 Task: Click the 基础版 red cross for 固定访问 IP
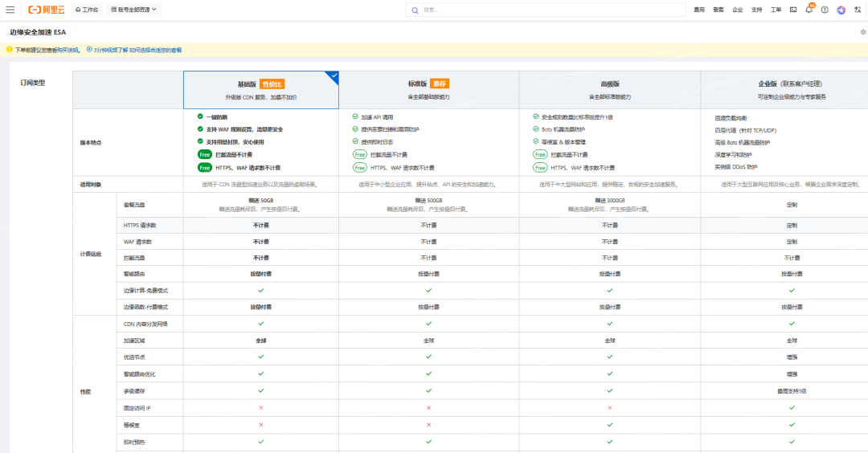260,408
